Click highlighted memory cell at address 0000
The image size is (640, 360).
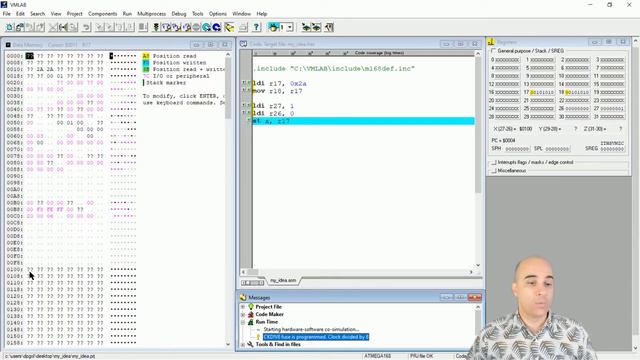(30, 56)
